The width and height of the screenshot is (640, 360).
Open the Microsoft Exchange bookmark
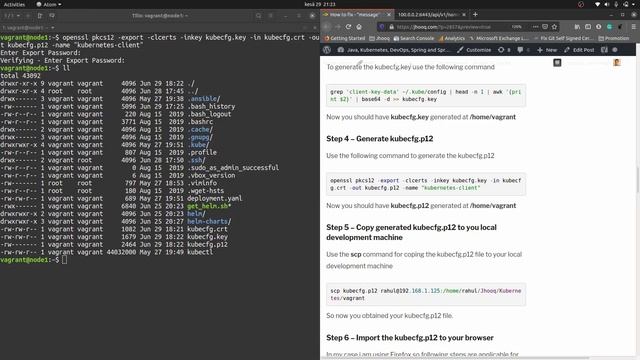(x=500, y=38)
